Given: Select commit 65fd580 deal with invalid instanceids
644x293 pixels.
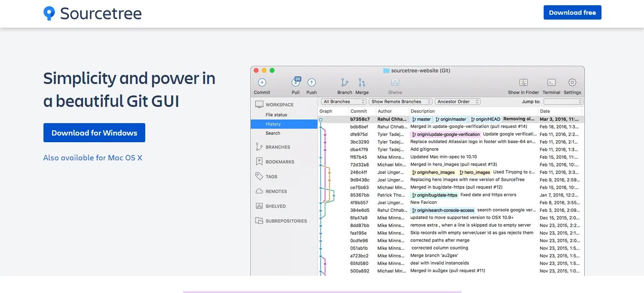Looking at the screenshot, I should click(451, 263).
